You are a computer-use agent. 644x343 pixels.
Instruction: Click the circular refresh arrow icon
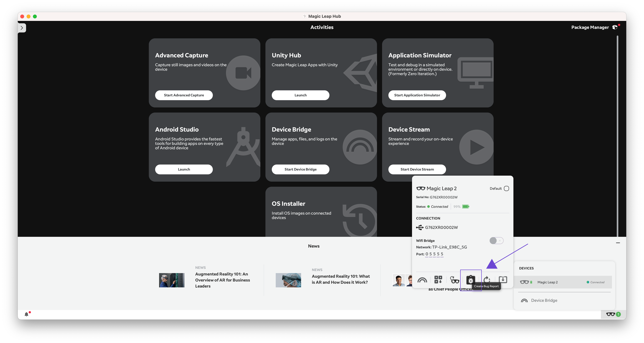486,279
